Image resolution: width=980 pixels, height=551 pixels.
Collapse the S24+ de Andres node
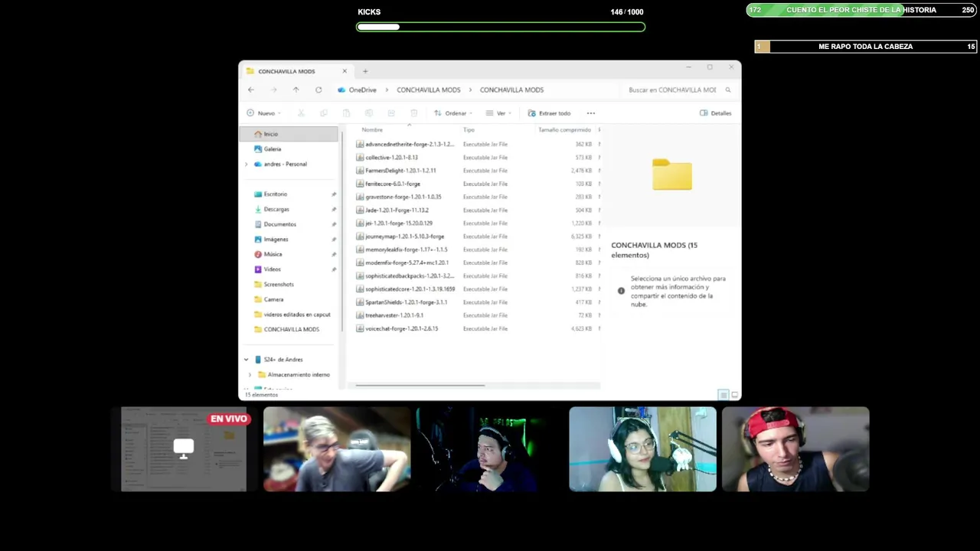247,360
